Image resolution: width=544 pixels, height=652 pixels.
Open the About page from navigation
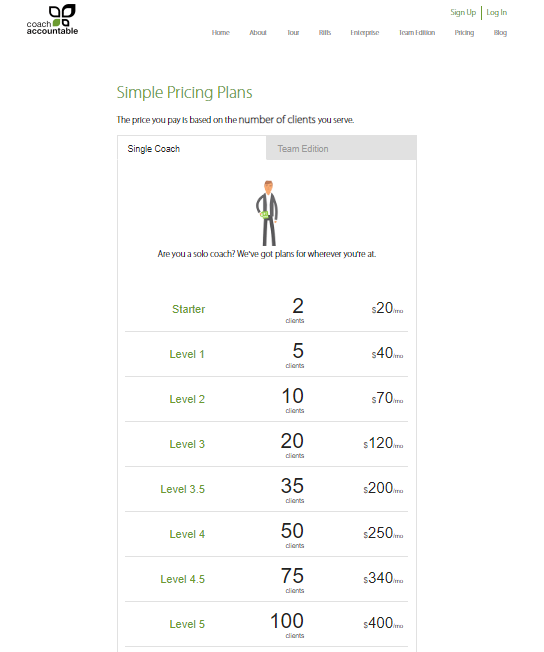tap(258, 32)
